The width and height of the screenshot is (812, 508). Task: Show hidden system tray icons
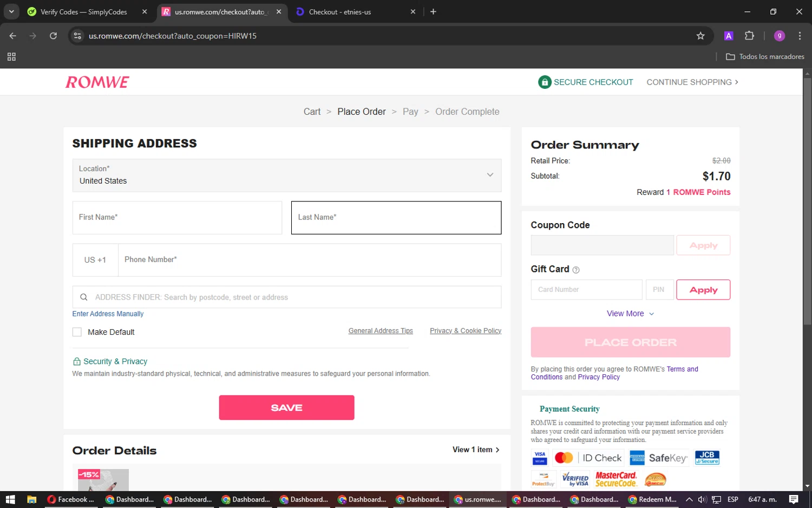[x=689, y=499]
